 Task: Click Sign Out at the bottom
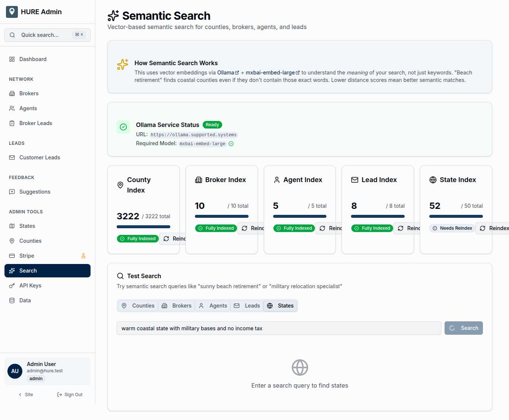(70, 395)
